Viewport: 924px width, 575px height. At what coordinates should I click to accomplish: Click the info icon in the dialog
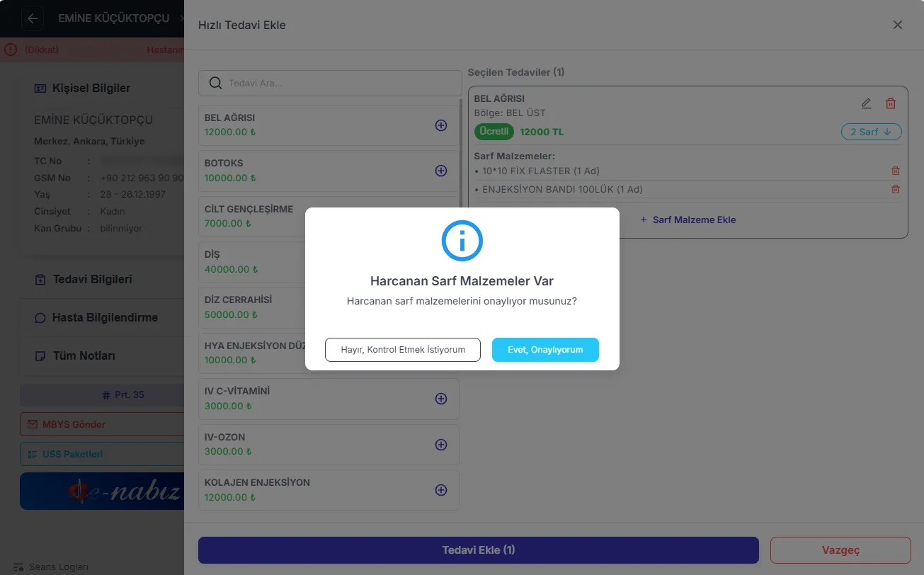(x=462, y=241)
